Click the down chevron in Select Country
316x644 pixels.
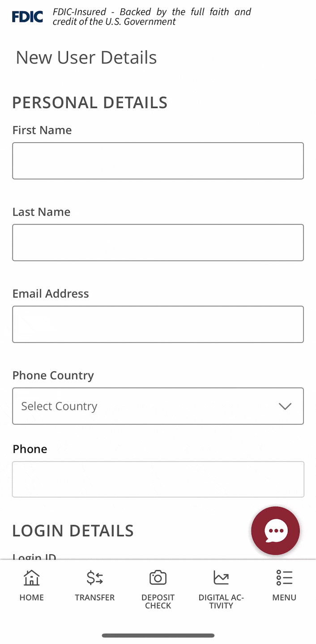(285, 406)
